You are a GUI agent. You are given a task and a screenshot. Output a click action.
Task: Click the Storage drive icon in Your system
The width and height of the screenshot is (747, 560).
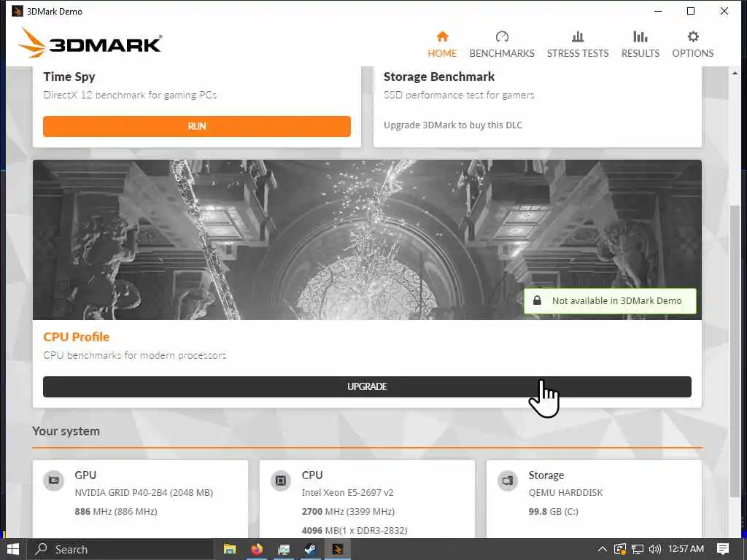[x=508, y=481]
